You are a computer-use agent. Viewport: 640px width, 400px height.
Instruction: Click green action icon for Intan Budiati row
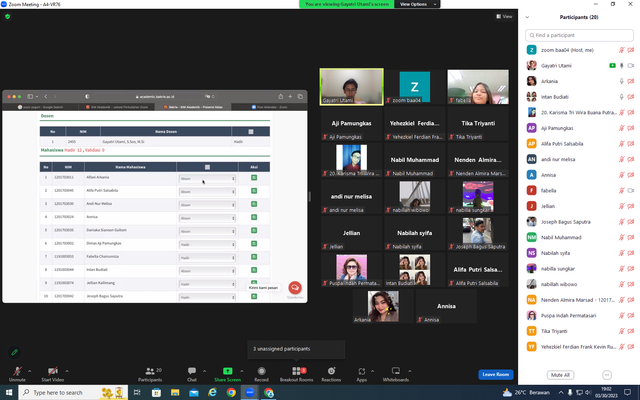254,270
